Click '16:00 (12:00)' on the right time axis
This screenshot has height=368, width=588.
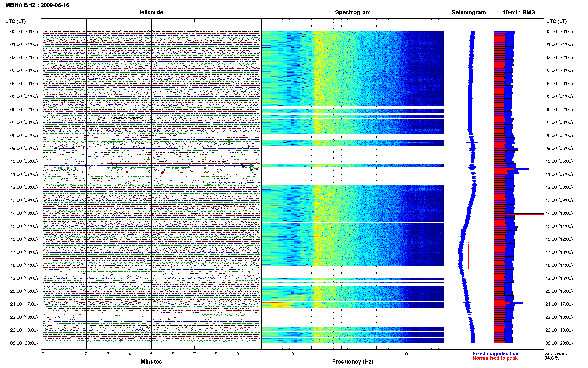click(559, 239)
